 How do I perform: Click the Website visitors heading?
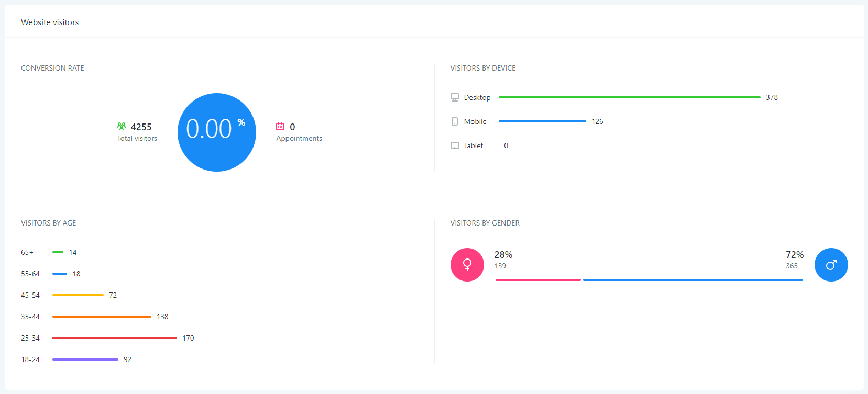pos(50,22)
